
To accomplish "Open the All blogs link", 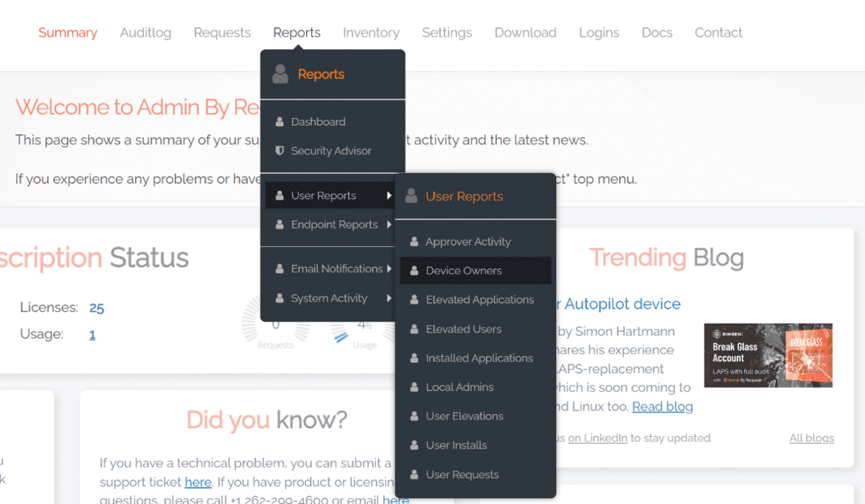I will click(x=811, y=438).
